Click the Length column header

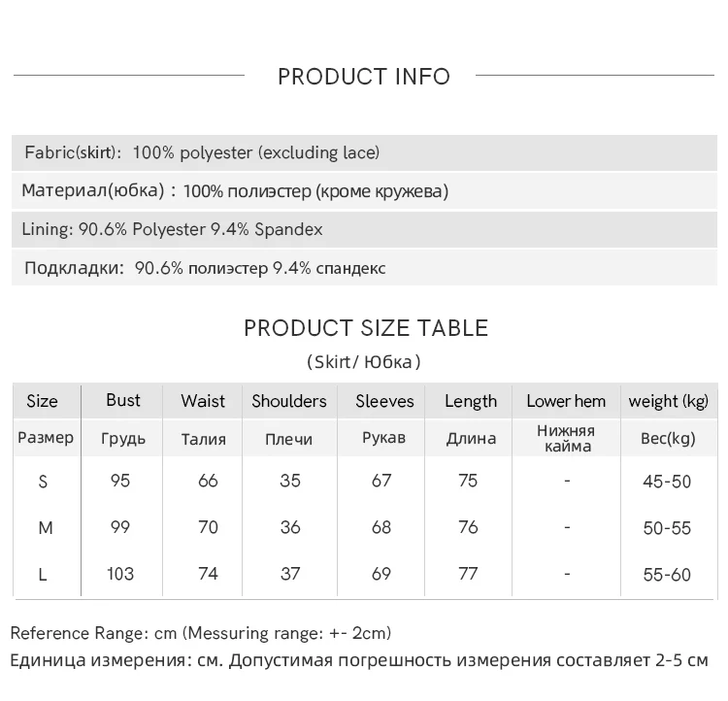471,401
